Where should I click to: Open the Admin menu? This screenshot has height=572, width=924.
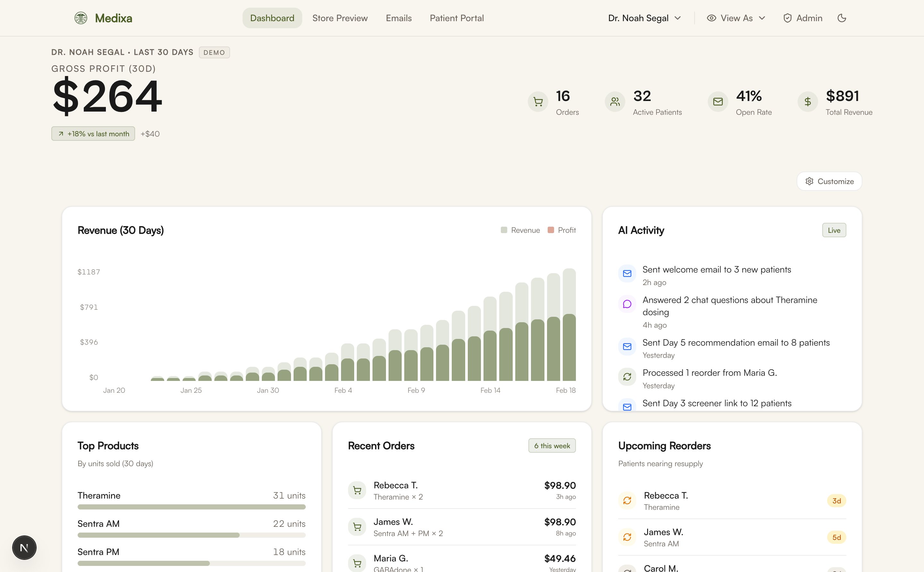point(802,18)
